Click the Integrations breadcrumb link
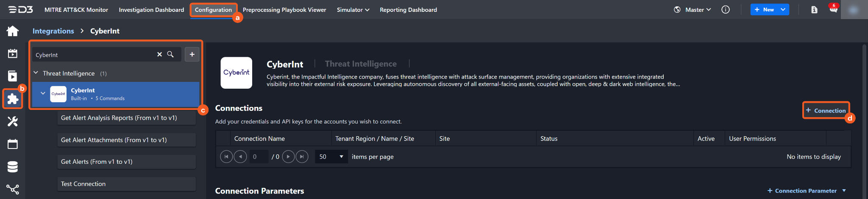Viewport: 868px width, 199px height. click(x=53, y=31)
